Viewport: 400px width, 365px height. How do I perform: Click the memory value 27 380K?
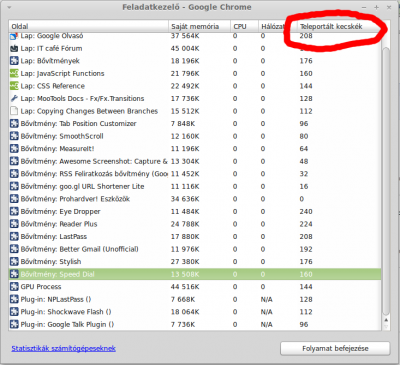185,262
